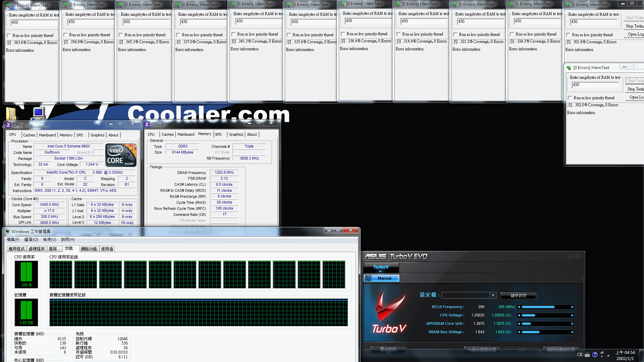The image size is (644, 362).
Task: Click the Core Speed value '3408.0 MHz'
Action: 49,205
